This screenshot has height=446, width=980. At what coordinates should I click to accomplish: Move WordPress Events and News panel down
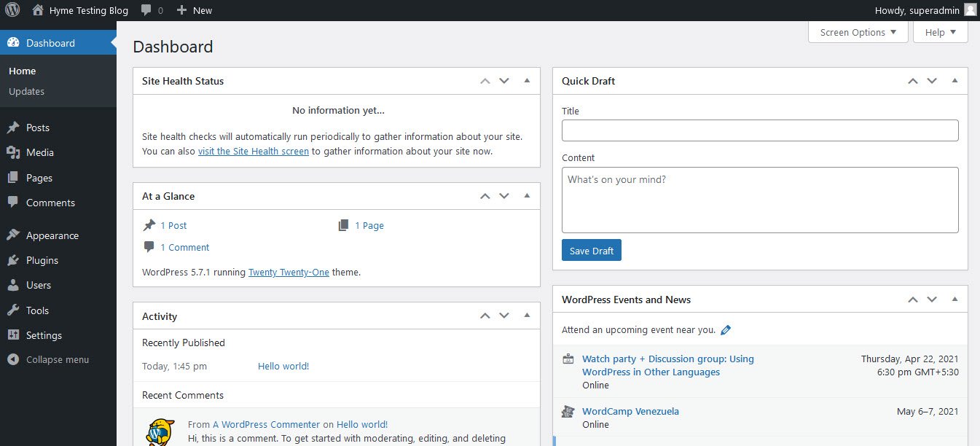[x=932, y=300]
